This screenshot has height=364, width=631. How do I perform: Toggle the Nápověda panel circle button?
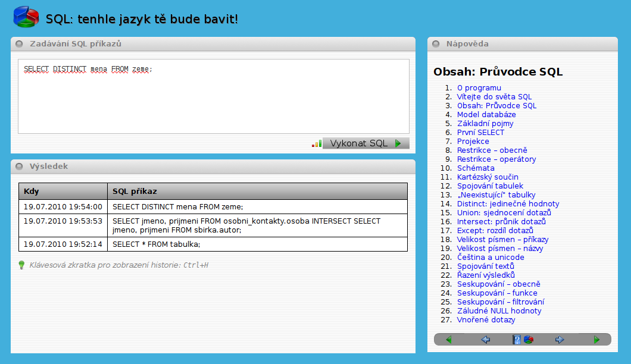pos(436,44)
